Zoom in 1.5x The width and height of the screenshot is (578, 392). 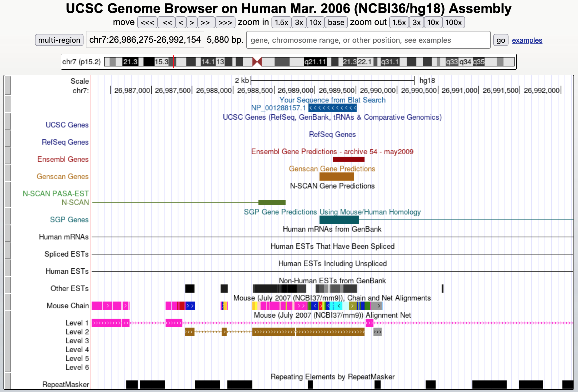281,22
